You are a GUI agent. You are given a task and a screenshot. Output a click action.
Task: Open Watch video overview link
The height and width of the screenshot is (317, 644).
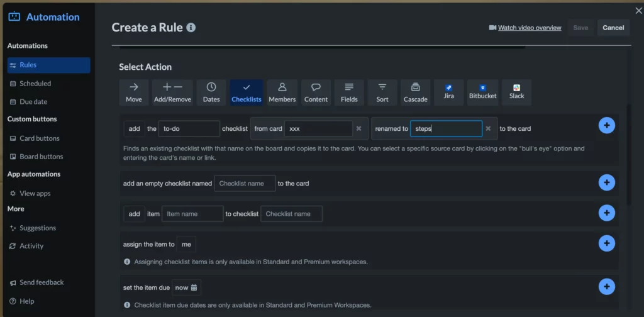(530, 28)
